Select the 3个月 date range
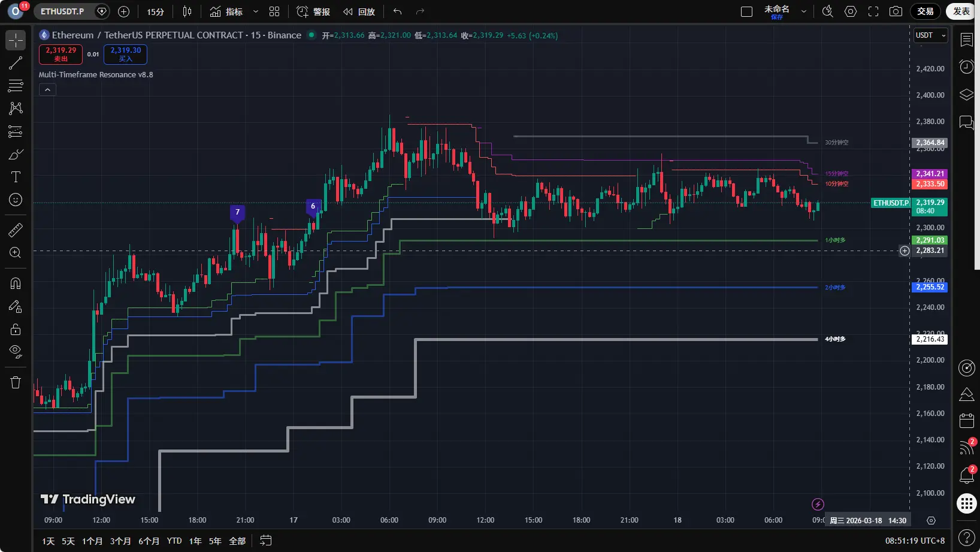This screenshot has height=552, width=980. [x=120, y=541]
